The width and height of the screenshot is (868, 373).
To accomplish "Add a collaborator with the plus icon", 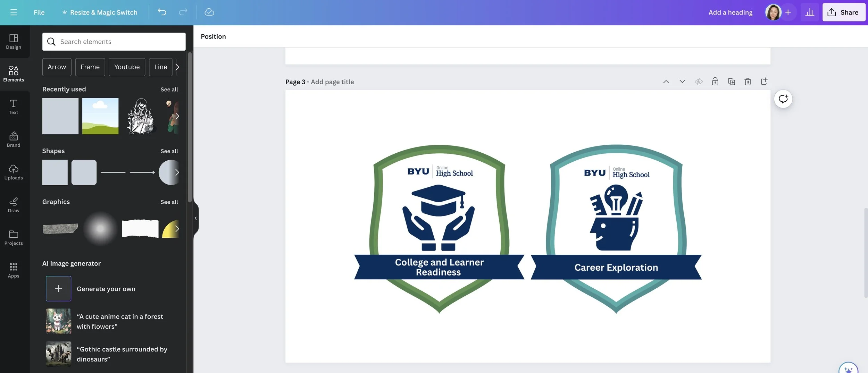I will [788, 12].
